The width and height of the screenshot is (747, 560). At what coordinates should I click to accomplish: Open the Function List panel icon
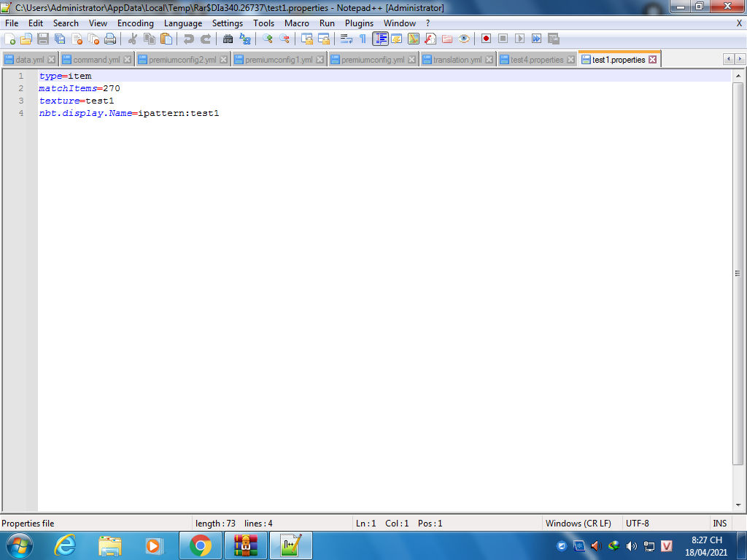coord(430,39)
